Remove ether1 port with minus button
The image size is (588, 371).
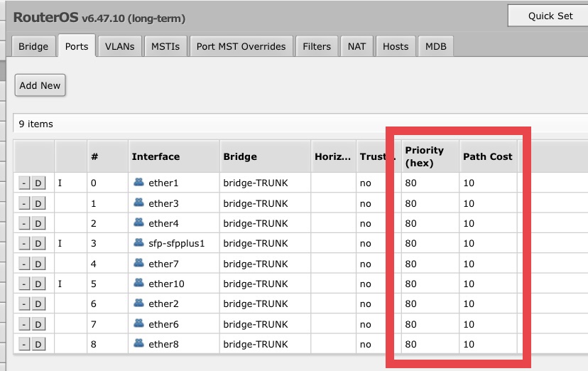24,183
